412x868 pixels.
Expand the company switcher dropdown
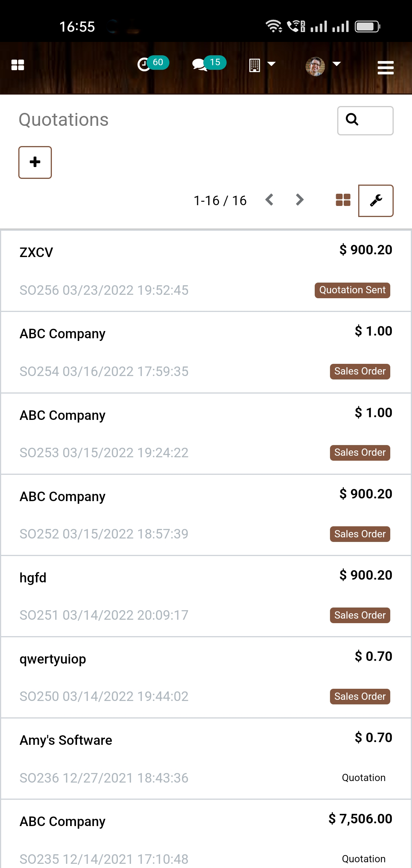tap(262, 65)
